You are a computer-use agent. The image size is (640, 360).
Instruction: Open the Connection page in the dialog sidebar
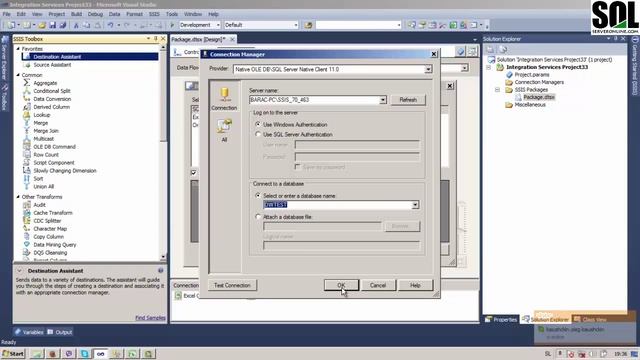pos(224,99)
